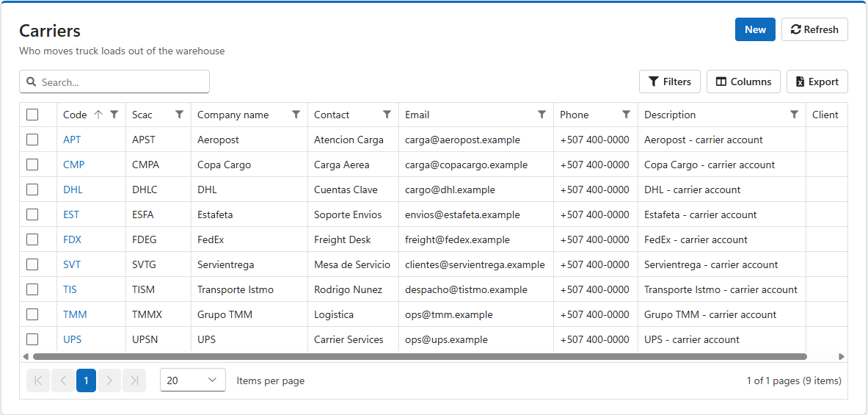Open the Code column filter icon

click(x=114, y=115)
